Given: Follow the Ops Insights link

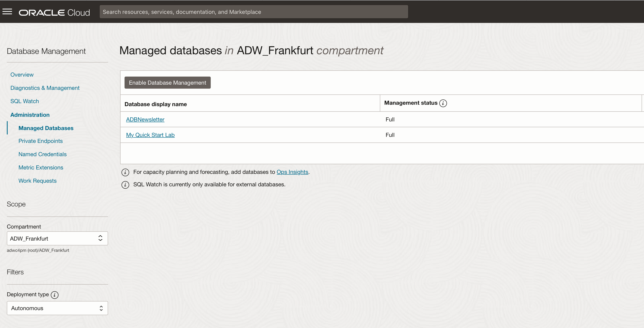Looking at the screenshot, I should point(292,172).
